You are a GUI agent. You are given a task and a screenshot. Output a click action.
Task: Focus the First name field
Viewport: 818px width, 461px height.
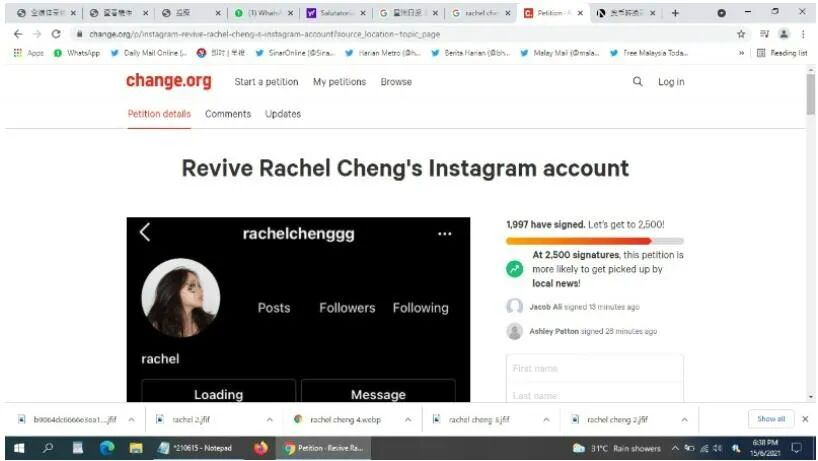coord(594,368)
